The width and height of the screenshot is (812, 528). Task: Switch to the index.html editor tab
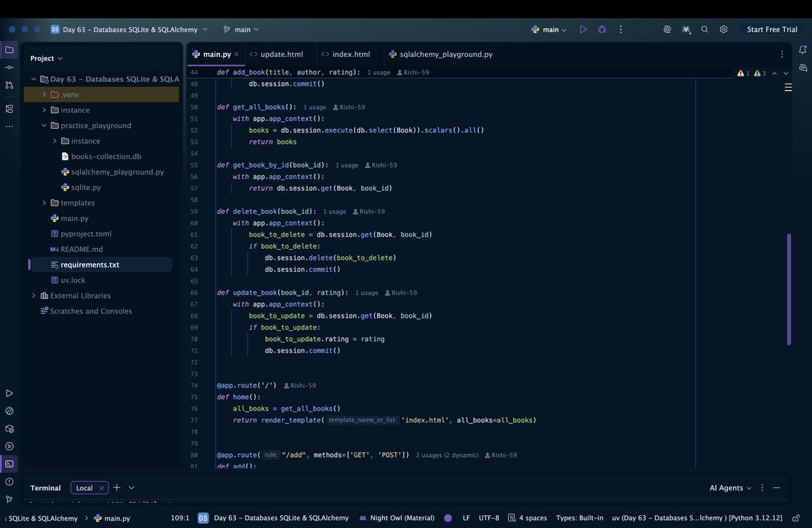pos(346,54)
